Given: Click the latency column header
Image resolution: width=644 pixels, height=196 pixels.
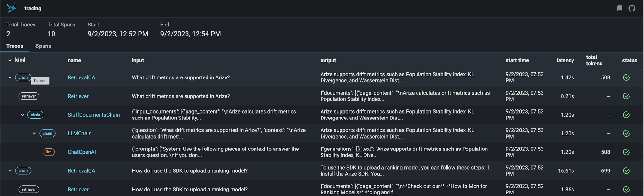Looking at the screenshot, I should [x=565, y=60].
